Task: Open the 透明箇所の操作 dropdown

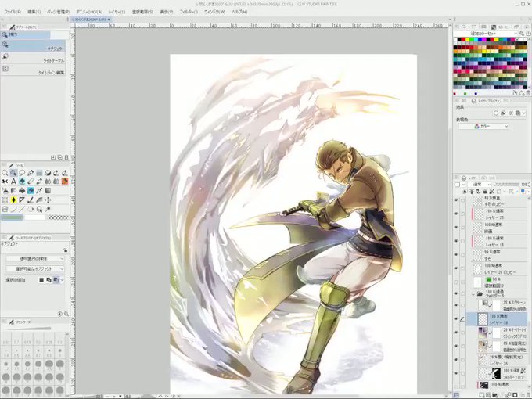Action: pyautogui.click(x=35, y=258)
